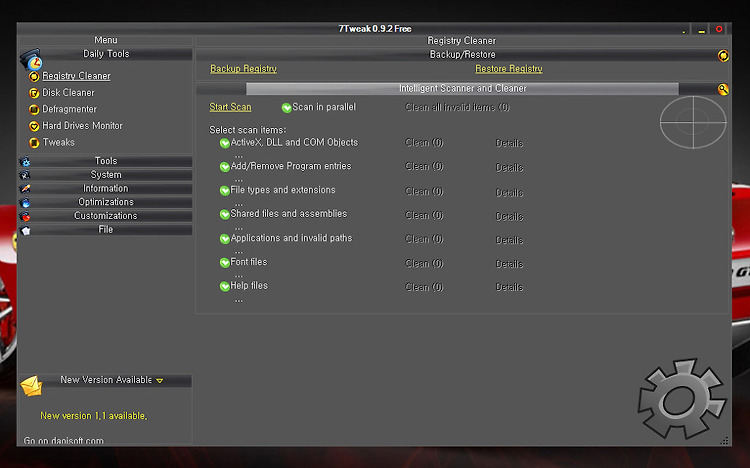Toggle Applications and invalid paths checkbox
This screenshot has width=750, height=468.
(225, 239)
